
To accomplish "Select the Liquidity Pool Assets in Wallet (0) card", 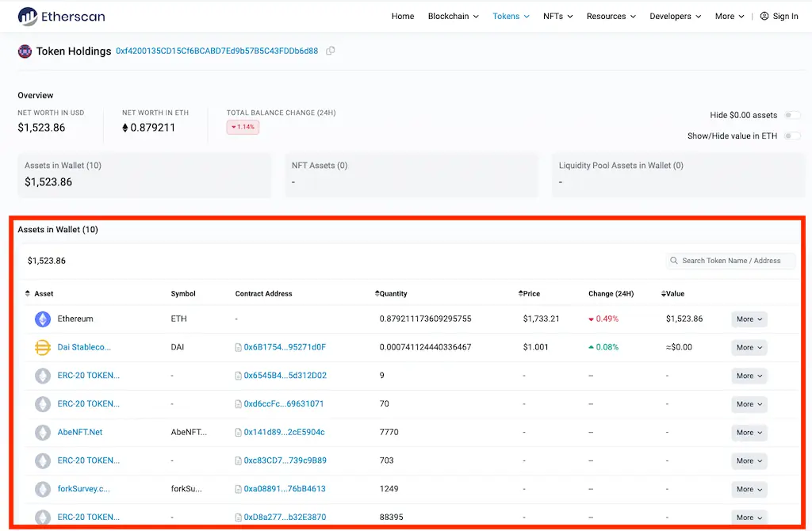I will point(679,175).
